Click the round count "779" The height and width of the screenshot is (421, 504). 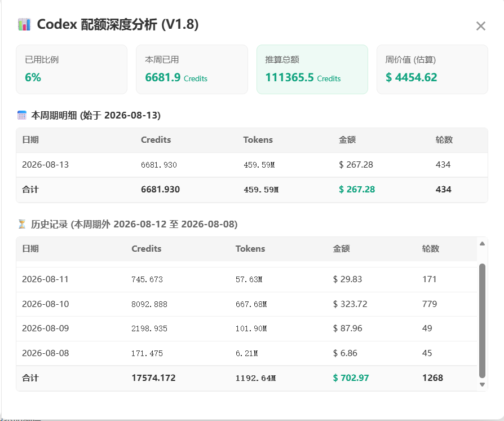(x=430, y=304)
